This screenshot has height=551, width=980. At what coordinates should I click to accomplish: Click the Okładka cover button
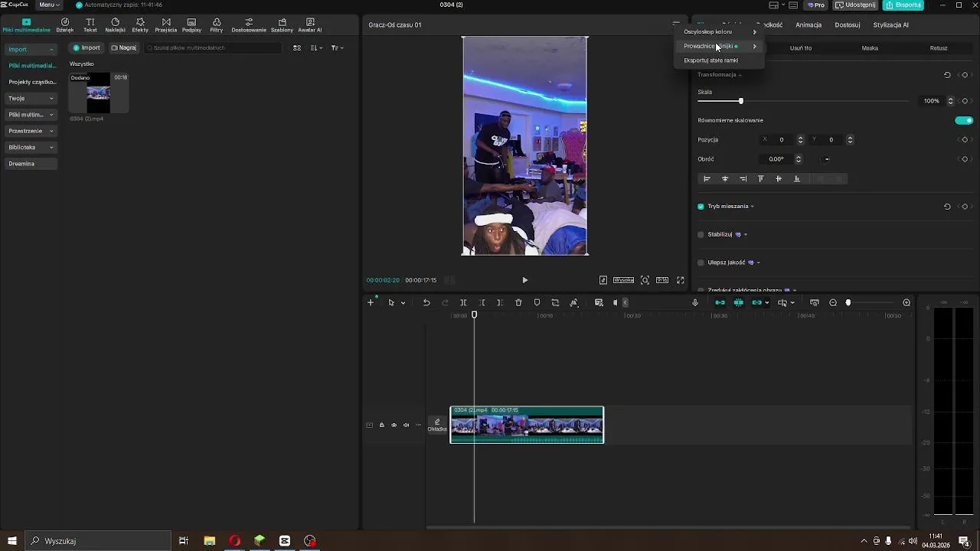pyautogui.click(x=437, y=425)
